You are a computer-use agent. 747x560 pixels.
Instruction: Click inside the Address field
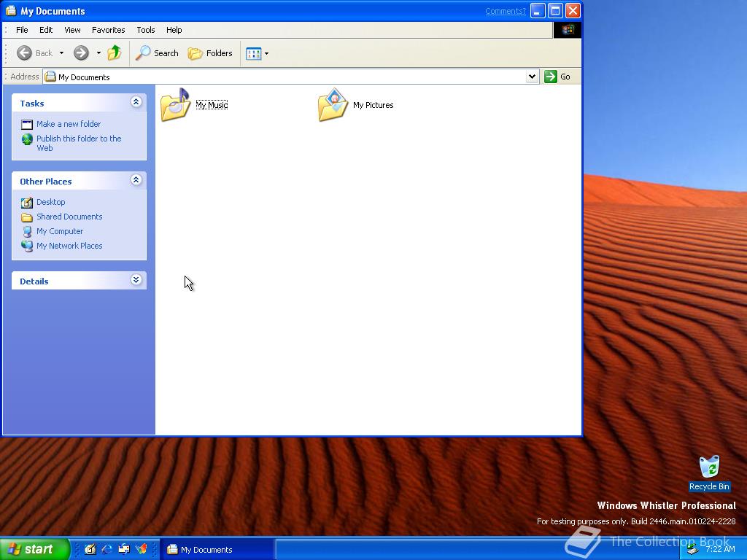click(x=290, y=77)
